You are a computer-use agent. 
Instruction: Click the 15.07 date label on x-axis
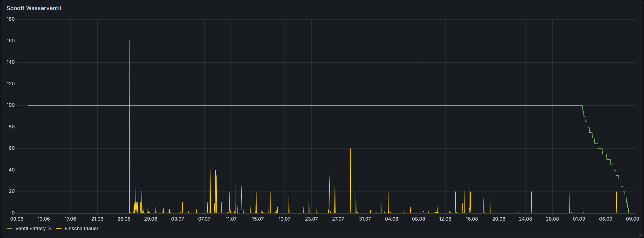[x=258, y=219]
